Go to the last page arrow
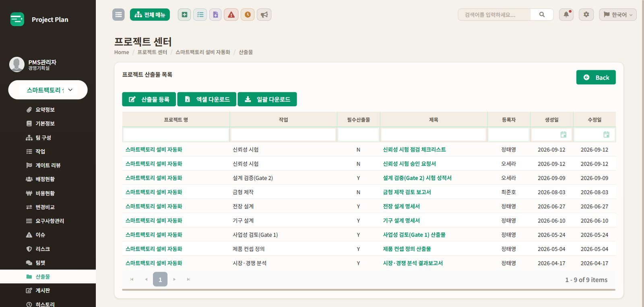 [x=188, y=279]
